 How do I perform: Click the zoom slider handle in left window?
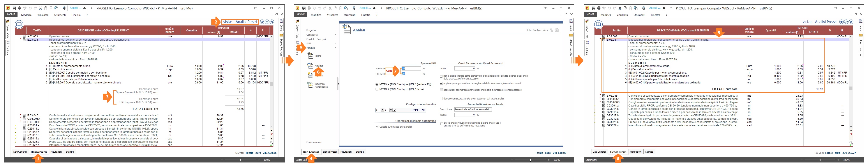click(x=241, y=160)
